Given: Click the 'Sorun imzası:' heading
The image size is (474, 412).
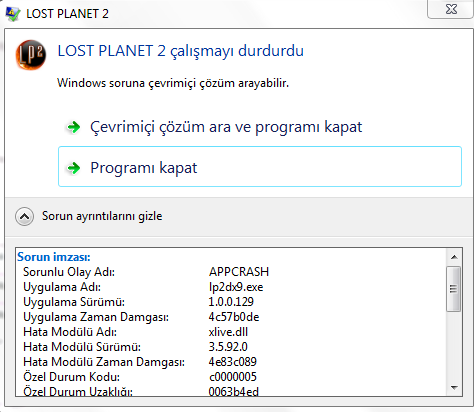Looking at the screenshot, I should [x=54, y=257].
